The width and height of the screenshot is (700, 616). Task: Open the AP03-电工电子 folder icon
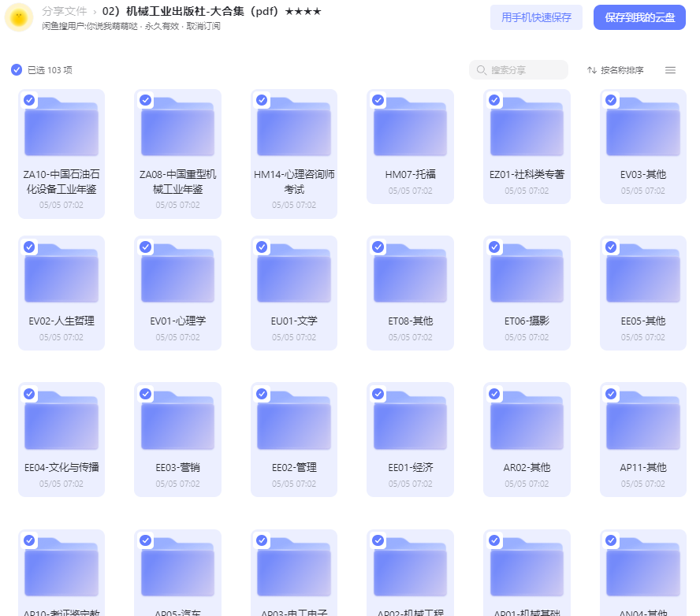point(294,567)
